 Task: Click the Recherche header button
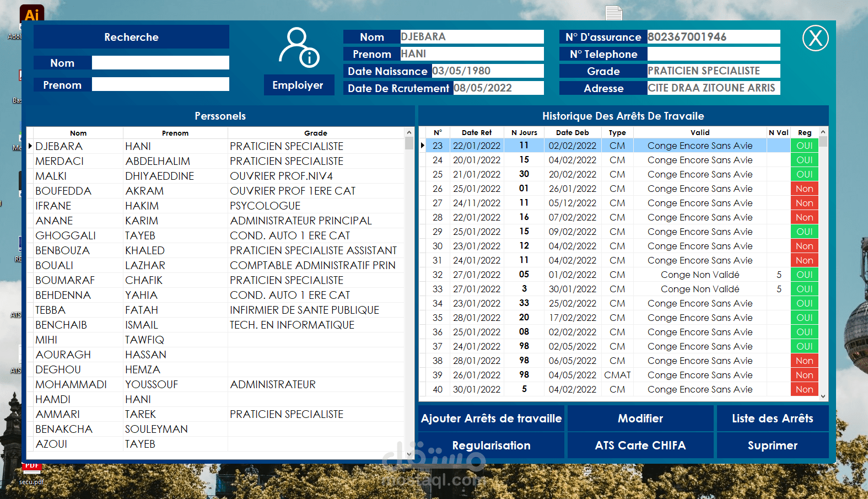point(131,37)
